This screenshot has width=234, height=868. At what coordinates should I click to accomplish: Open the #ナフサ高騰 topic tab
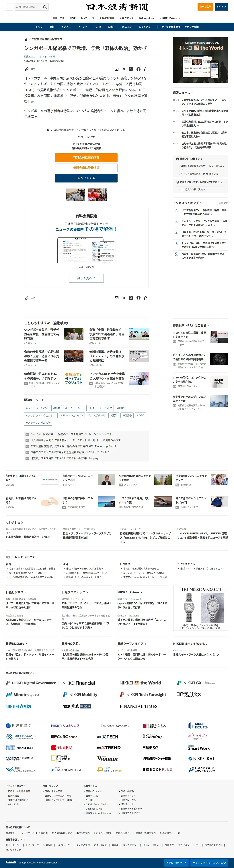[192, 27]
